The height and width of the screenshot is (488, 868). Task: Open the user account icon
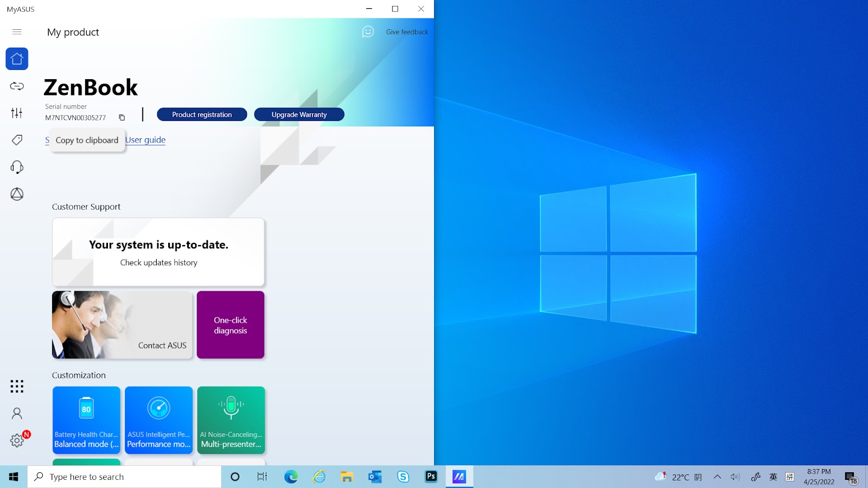click(x=17, y=413)
